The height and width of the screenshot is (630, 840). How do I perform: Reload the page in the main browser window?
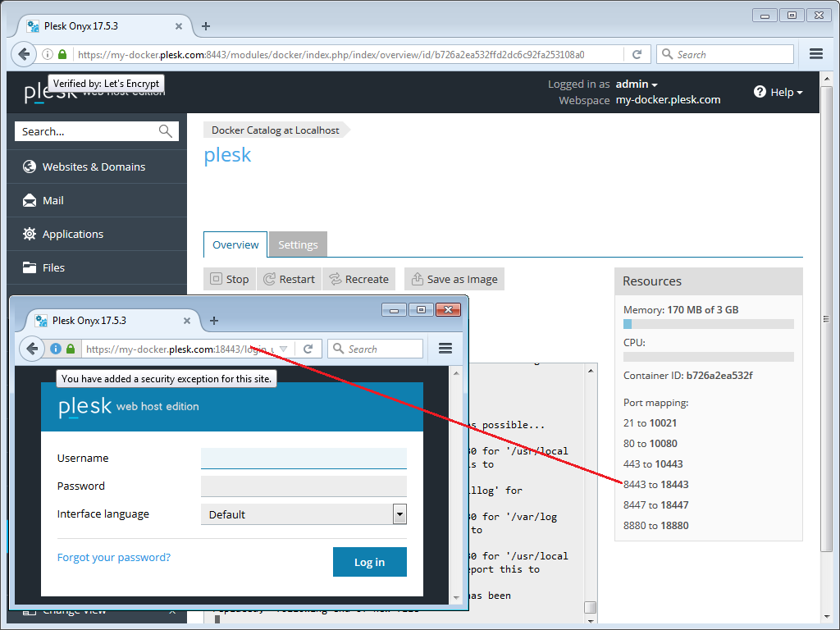coord(637,54)
